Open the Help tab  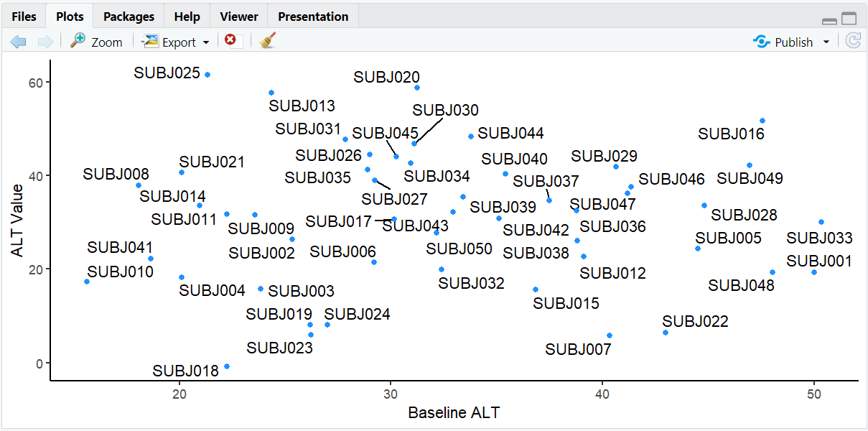[x=187, y=17]
